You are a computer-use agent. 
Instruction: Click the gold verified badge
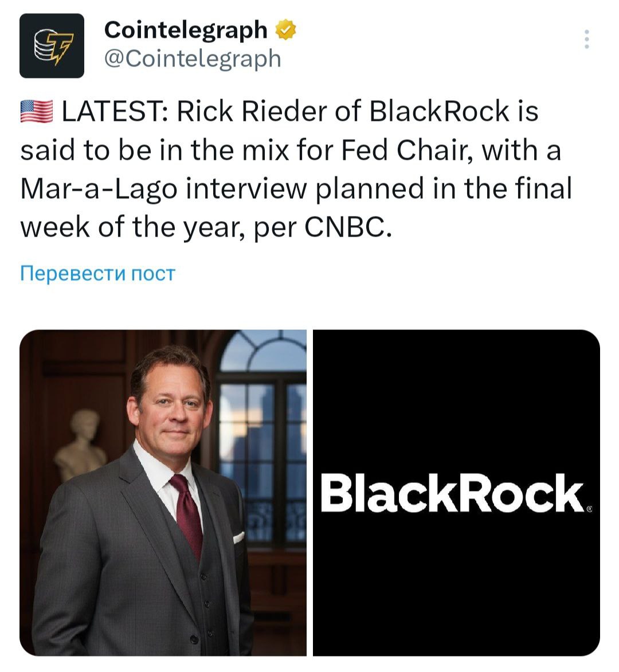click(285, 30)
